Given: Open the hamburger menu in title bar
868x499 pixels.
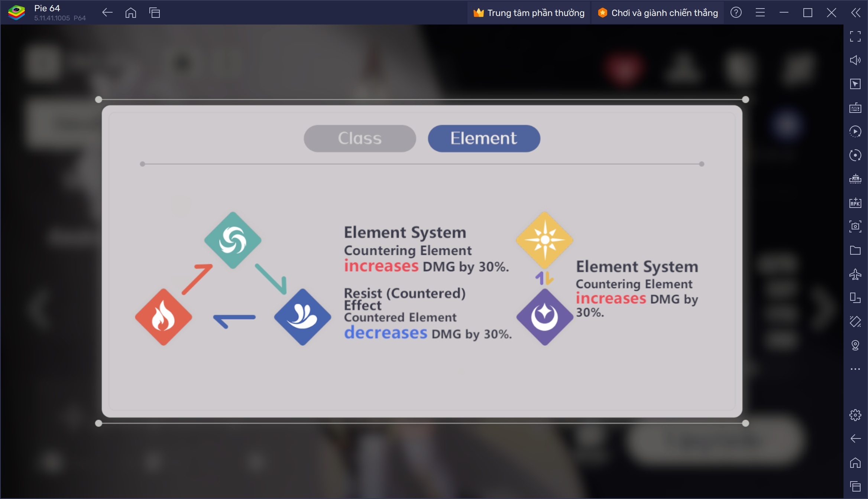Looking at the screenshot, I should 760,13.
